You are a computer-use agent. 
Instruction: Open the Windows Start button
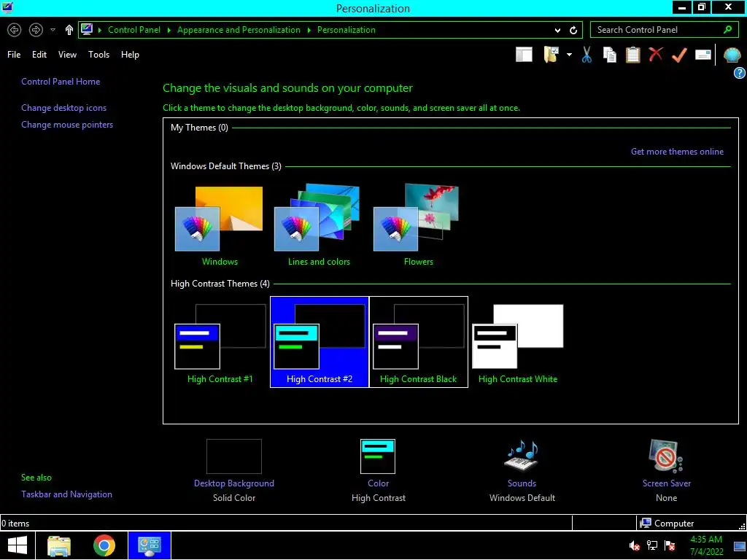18,545
